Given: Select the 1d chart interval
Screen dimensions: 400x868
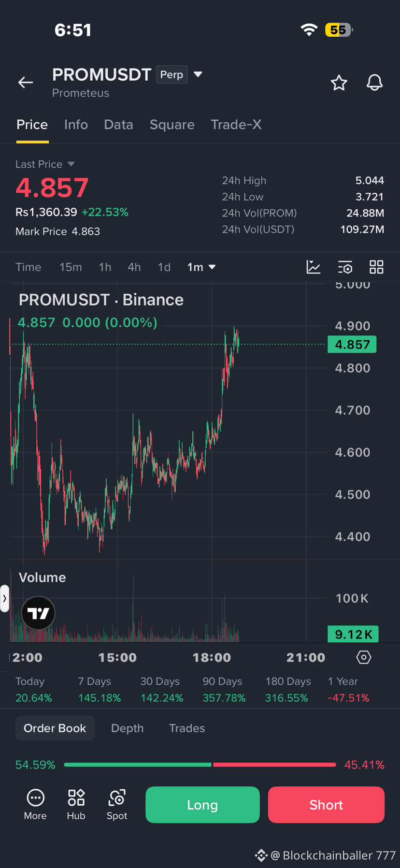Looking at the screenshot, I should click(x=164, y=267).
